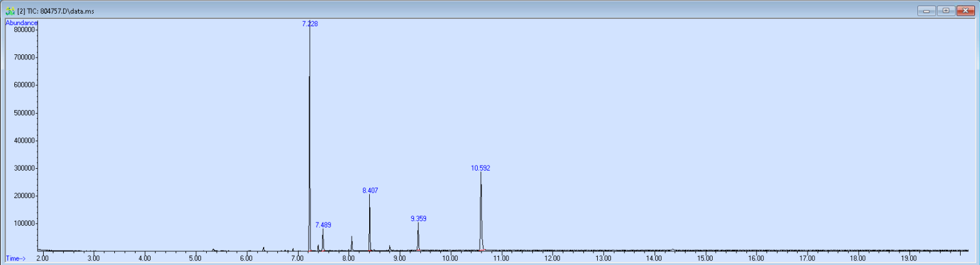This screenshot has width=980, height=265.
Task: Click the 6.00 time axis tick
Action: click(x=246, y=258)
